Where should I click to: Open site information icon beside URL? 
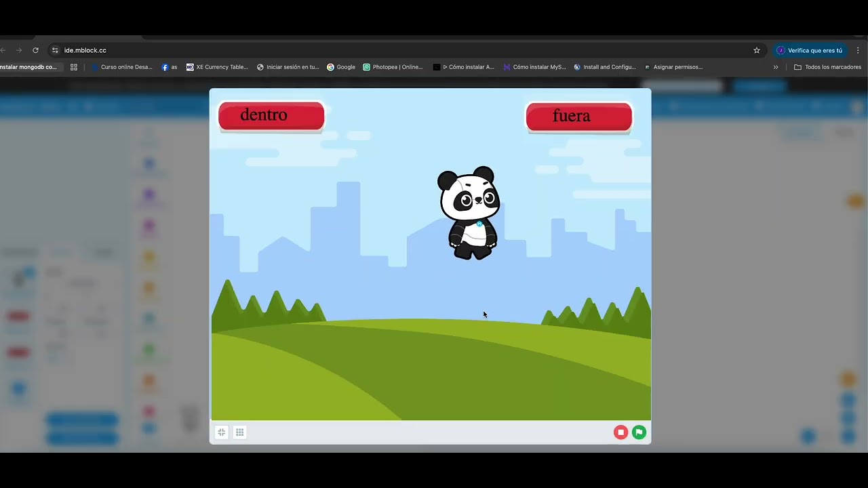click(x=55, y=50)
